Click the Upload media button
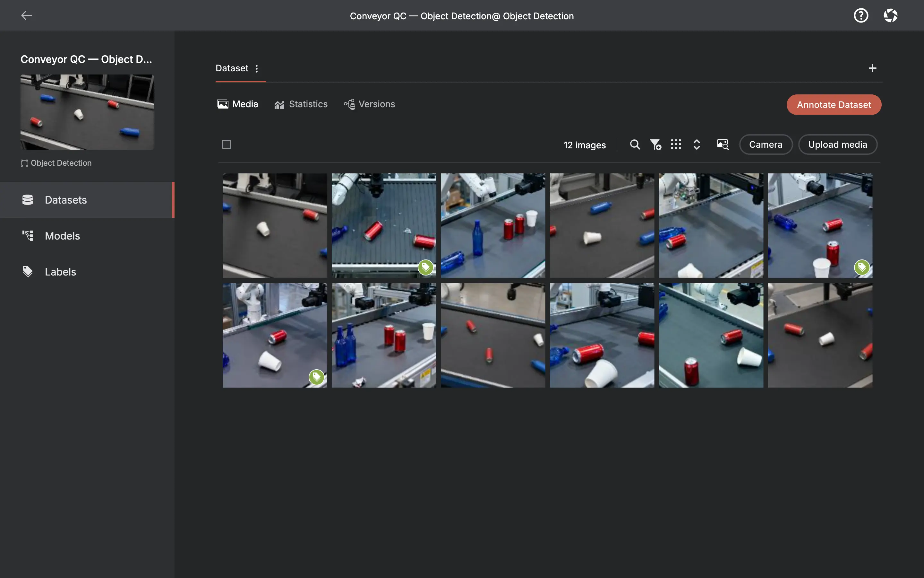The width and height of the screenshot is (924, 578). click(x=838, y=144)
